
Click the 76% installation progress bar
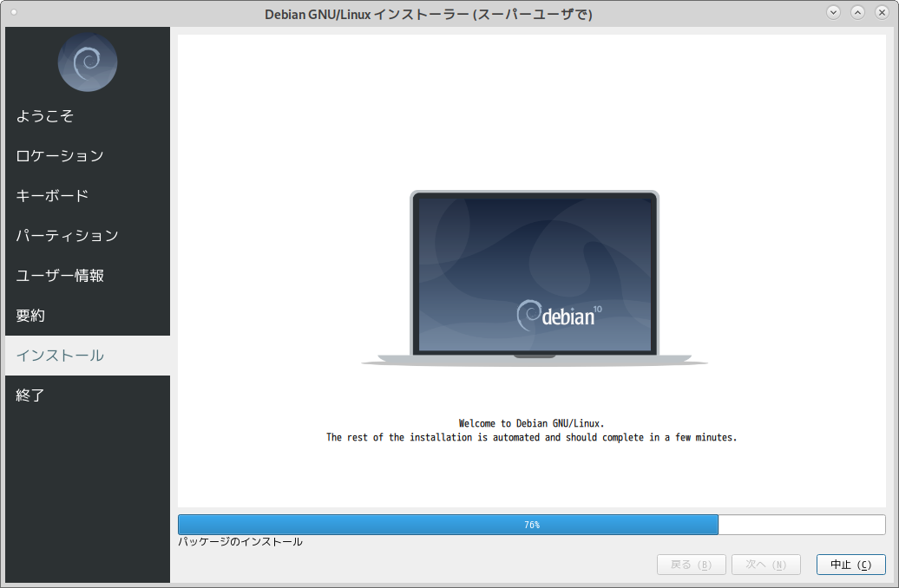pyautogui.click(x=531, y=525)
